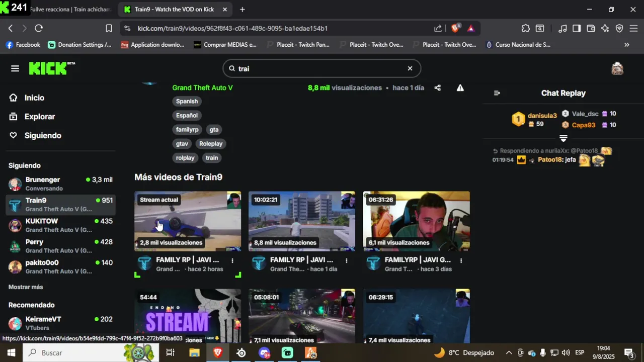Image resolution: width=644 pixels, height=362 pixels.
Task: Click danisula3 in the chat leaderboard
Action: [542, 116]
